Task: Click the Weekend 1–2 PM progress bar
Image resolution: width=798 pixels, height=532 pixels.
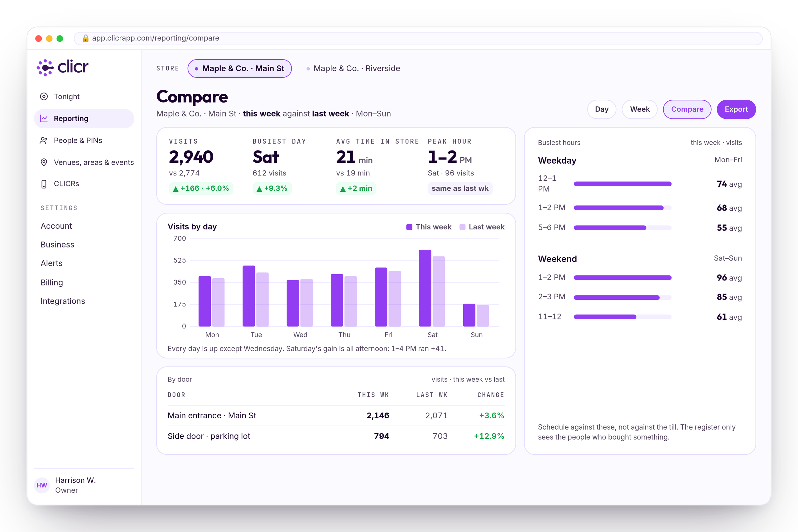Action: [x=623, y=278]
